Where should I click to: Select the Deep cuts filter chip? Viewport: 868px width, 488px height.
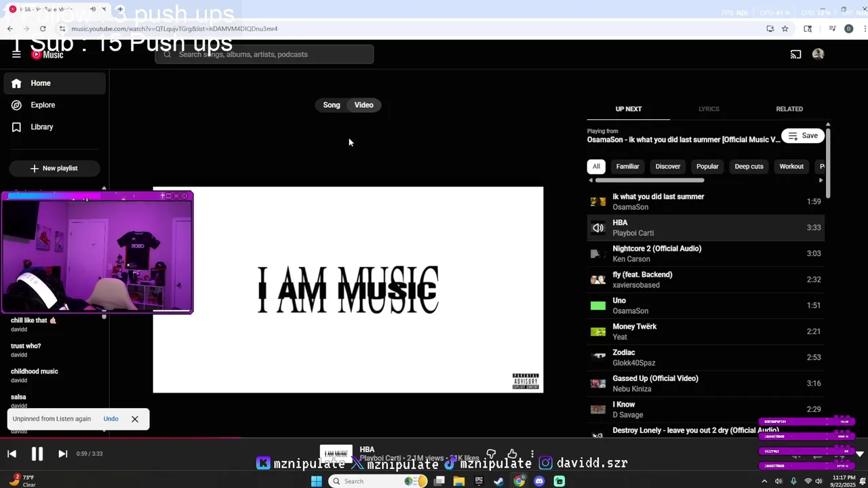pos(749,166)
